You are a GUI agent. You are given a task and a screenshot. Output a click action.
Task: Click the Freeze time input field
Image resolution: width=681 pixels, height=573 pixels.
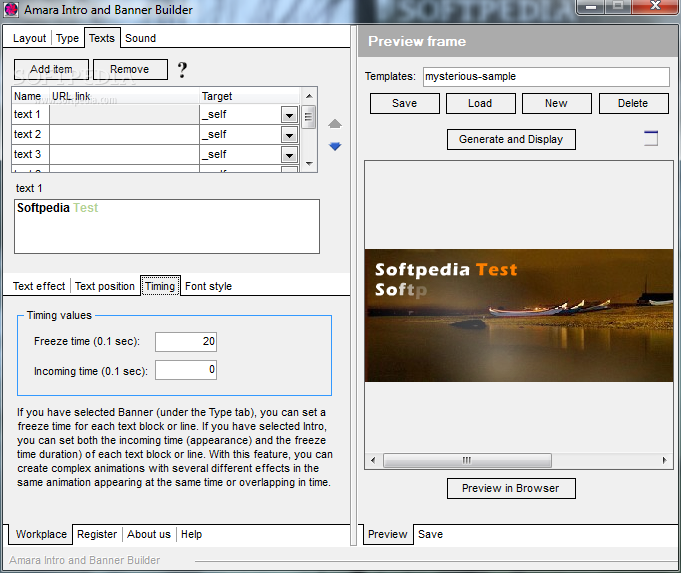[186, 341]
